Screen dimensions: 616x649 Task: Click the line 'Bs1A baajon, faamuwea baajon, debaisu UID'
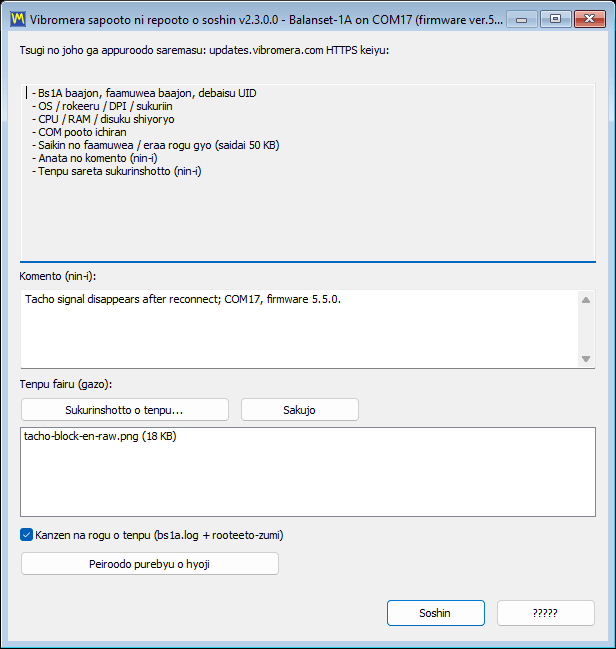tap(144, 93)
